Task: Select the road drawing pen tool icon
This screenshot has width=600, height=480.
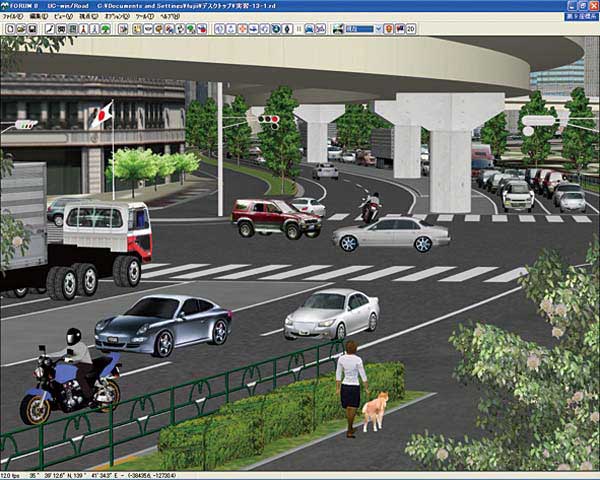Action: [50, 29]
